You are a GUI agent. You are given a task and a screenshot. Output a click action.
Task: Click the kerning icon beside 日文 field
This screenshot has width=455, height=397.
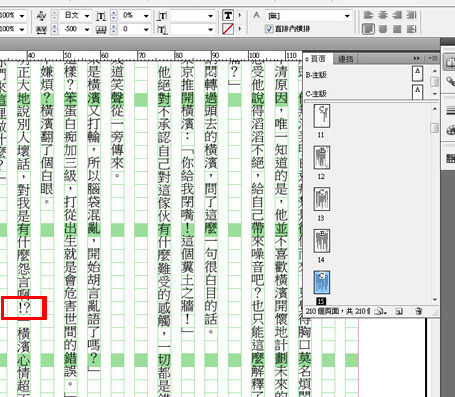pos(41,16)
